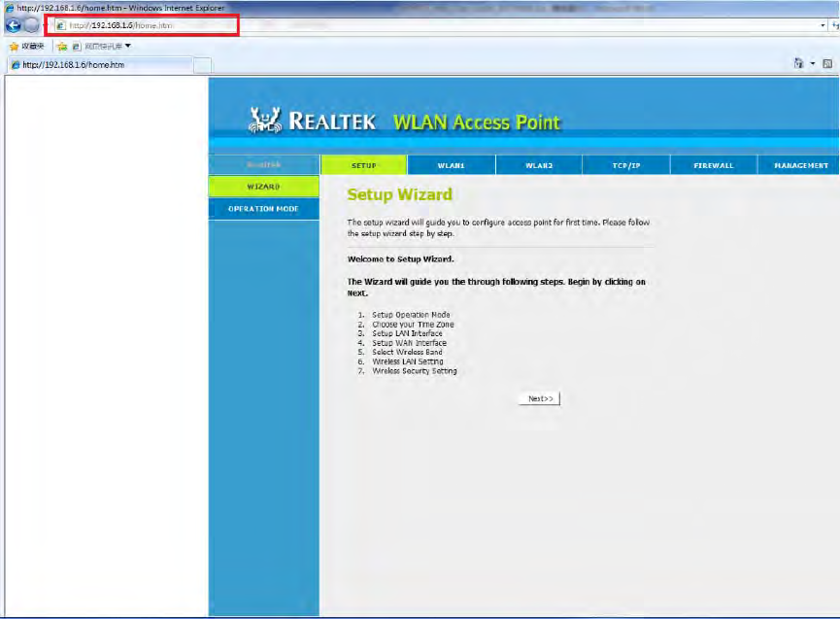Click the Home icon in command bar
The height and width of the screenshot is (619, 840).
click(x=798, y=63)
